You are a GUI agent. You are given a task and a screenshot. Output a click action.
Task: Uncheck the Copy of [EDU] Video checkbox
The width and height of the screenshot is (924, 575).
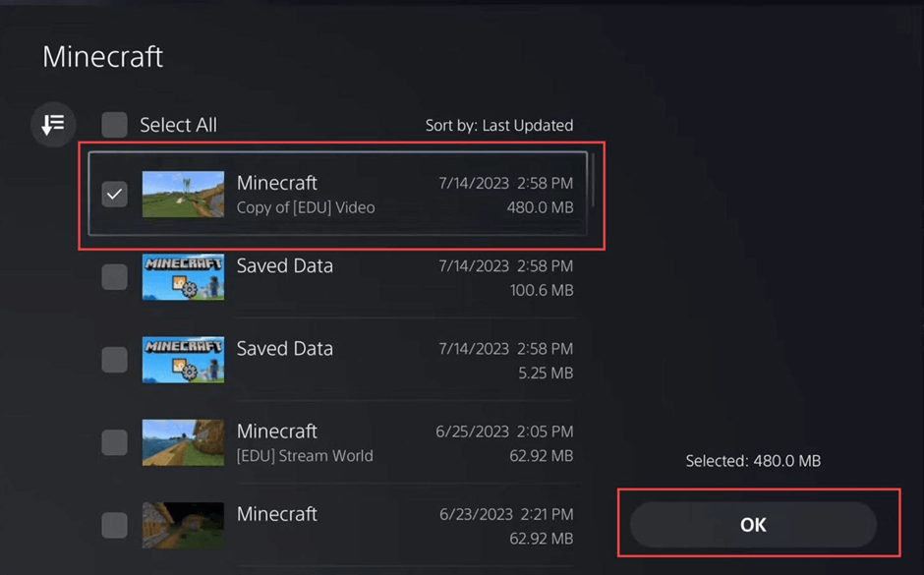tap(114, 194)
